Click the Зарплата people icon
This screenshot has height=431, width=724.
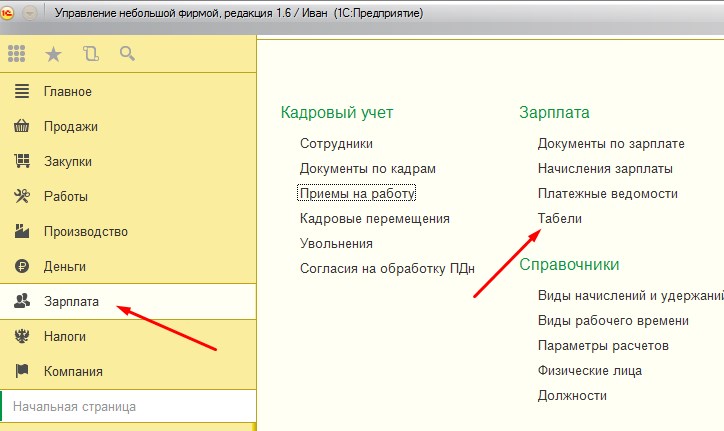point(22,301)
